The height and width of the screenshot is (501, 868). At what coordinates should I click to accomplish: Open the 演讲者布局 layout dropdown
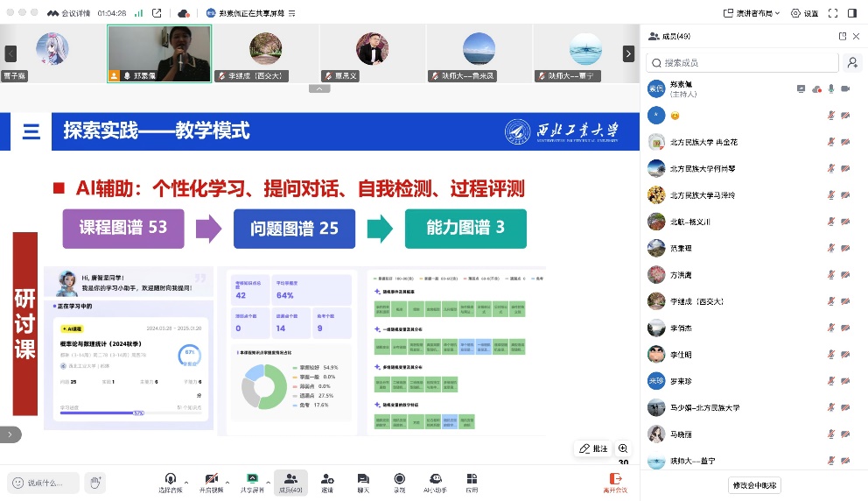[753, 13]
